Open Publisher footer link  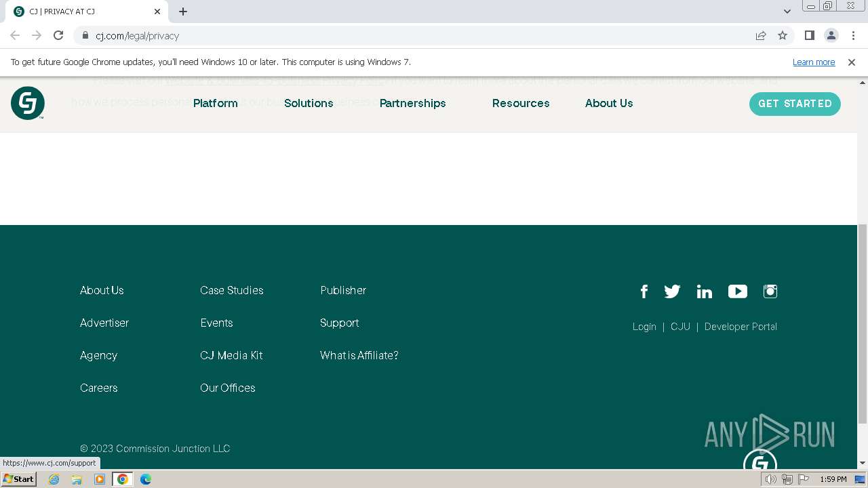point(343,290)
